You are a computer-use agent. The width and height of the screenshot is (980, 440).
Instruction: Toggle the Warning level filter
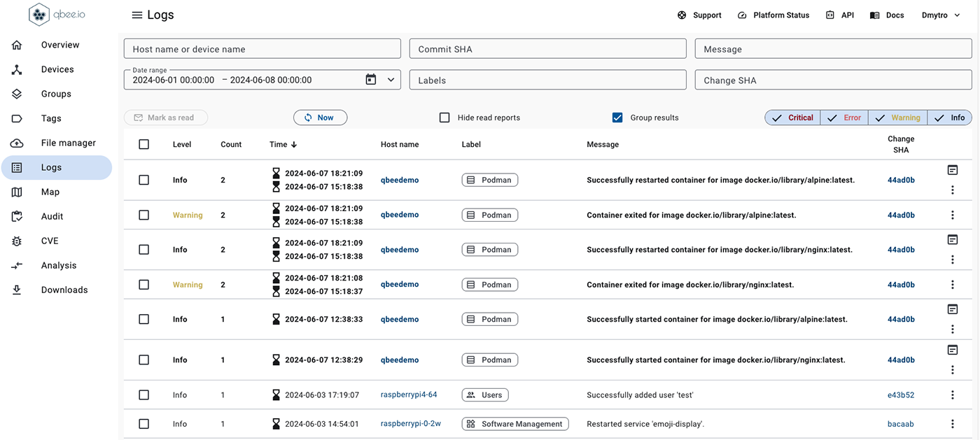[898, 118]
